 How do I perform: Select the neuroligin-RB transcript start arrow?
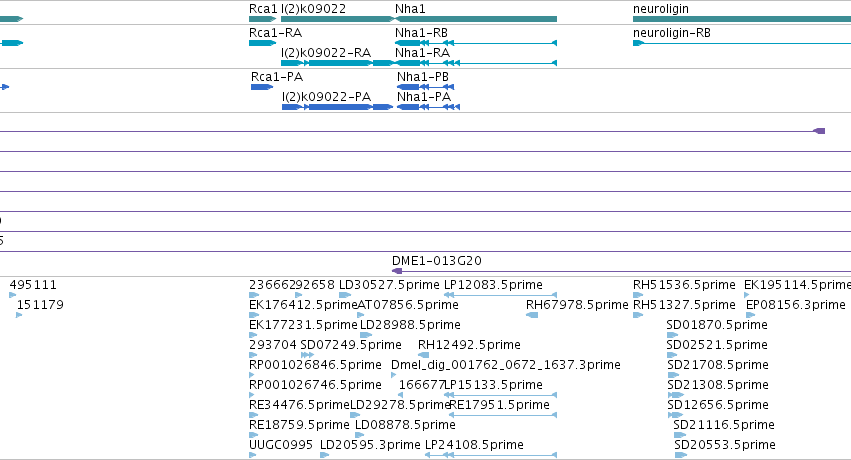[638, 43]
